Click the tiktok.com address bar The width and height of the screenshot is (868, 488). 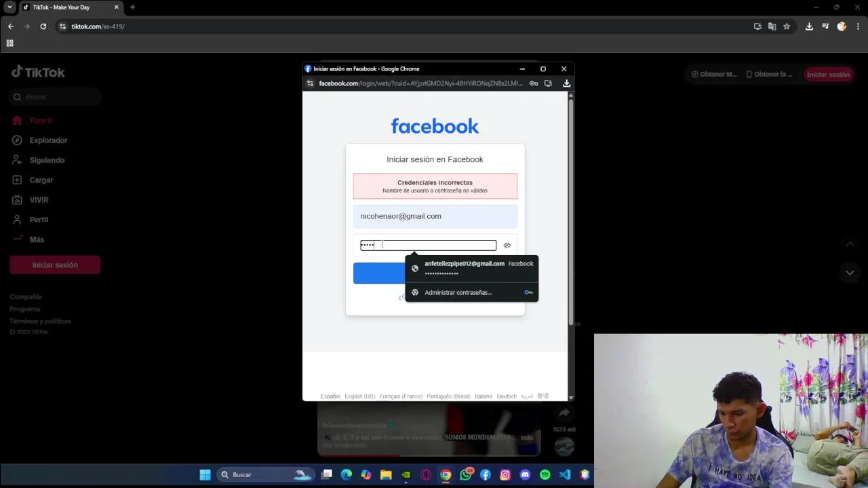(407, 26)
